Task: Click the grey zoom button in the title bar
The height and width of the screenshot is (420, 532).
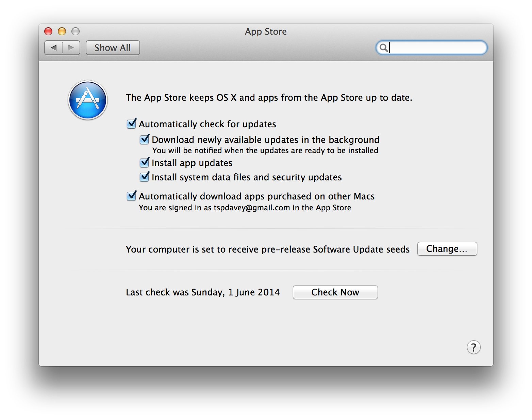Action: pyautogui.click(x=76, y=31)
